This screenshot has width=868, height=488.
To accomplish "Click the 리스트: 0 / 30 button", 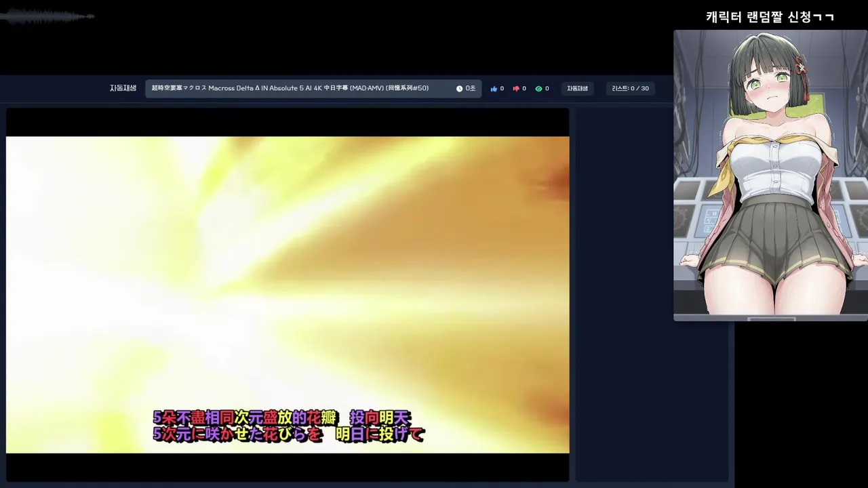I will (630, 89).
